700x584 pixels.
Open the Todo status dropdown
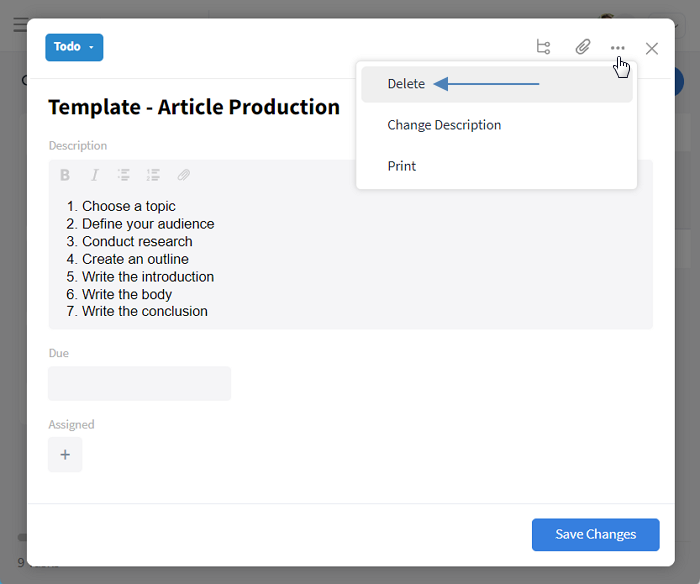click(x=74, y=47)
